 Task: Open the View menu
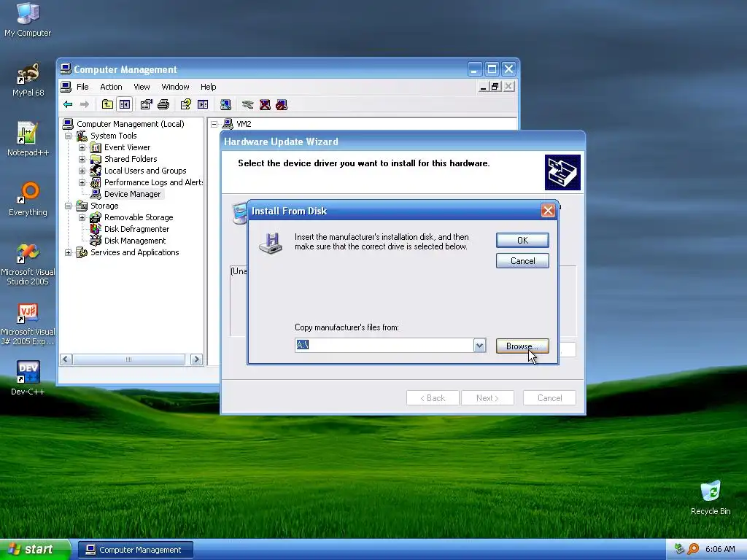(x=142, y=87)
